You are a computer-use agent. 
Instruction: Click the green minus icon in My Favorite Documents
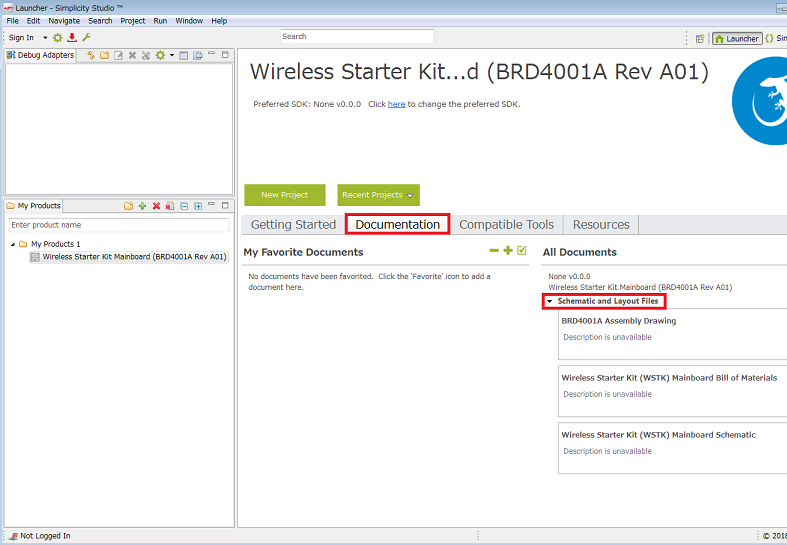[x=494, y=250]
